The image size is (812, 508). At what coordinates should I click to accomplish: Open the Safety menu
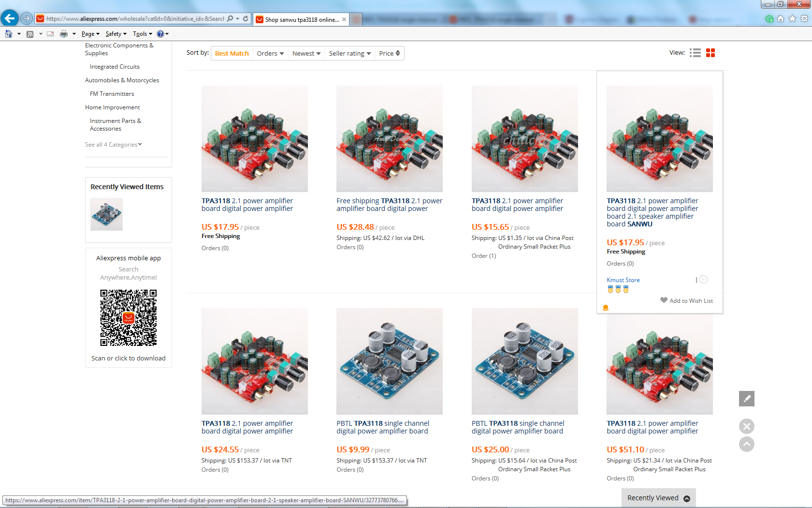116,34
